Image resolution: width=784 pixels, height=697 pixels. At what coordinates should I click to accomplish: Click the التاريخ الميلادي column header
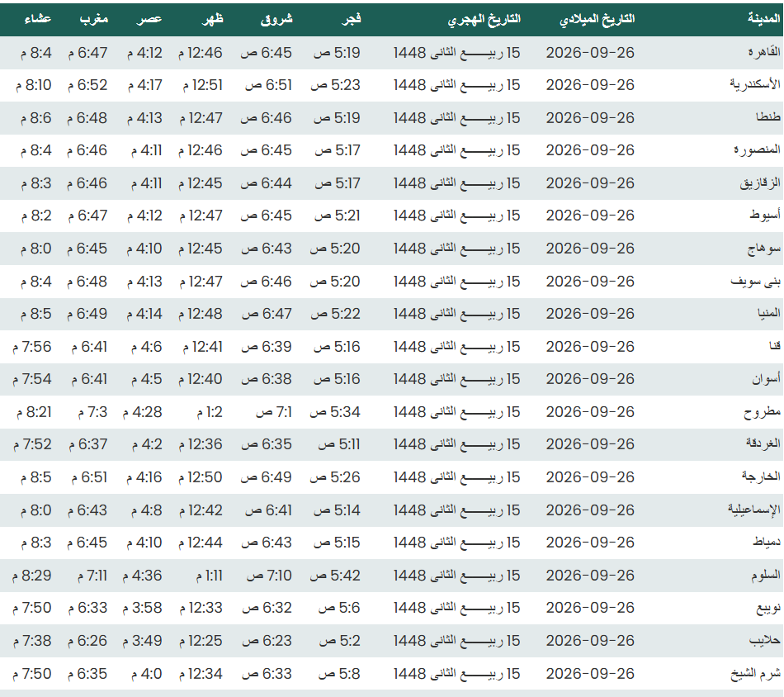point(597,19)
